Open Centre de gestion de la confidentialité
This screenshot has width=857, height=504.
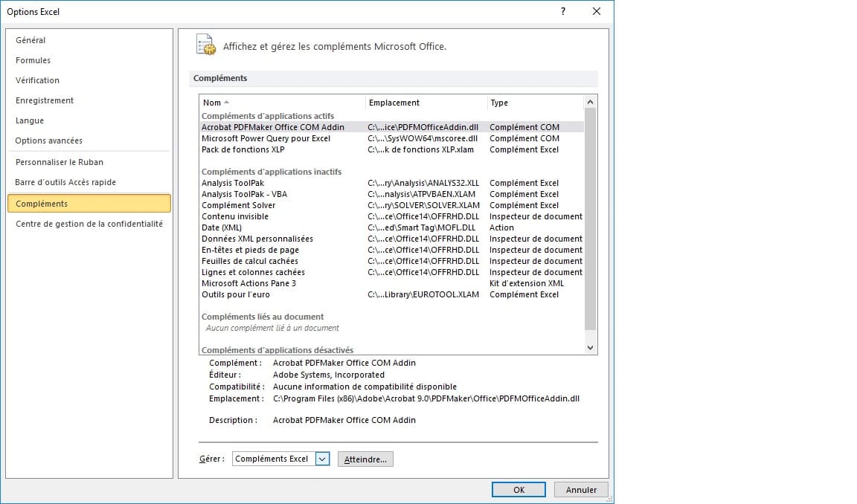click(x=89, y=224)
